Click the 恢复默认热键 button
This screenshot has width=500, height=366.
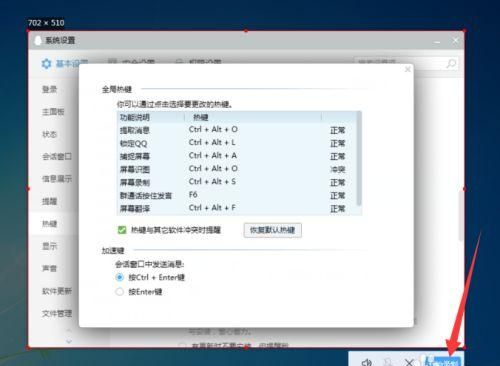(273, 230)
